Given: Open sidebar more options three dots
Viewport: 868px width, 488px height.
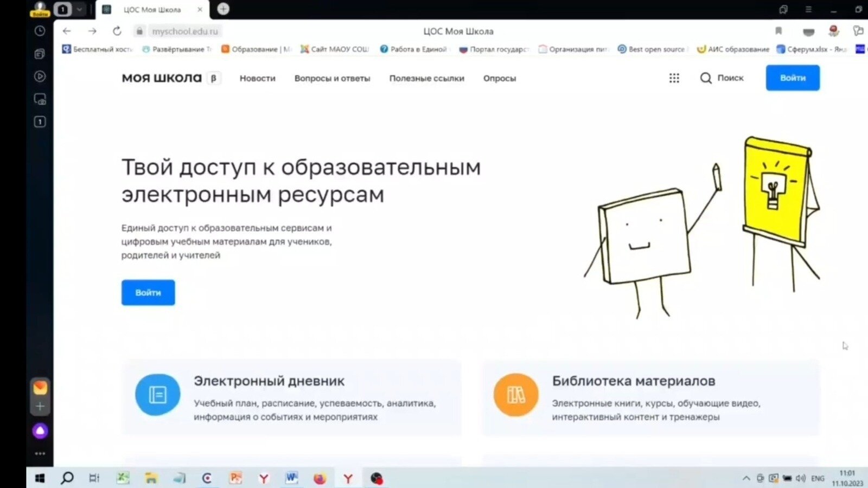Looking at the screenshot, I should point(40,453).
